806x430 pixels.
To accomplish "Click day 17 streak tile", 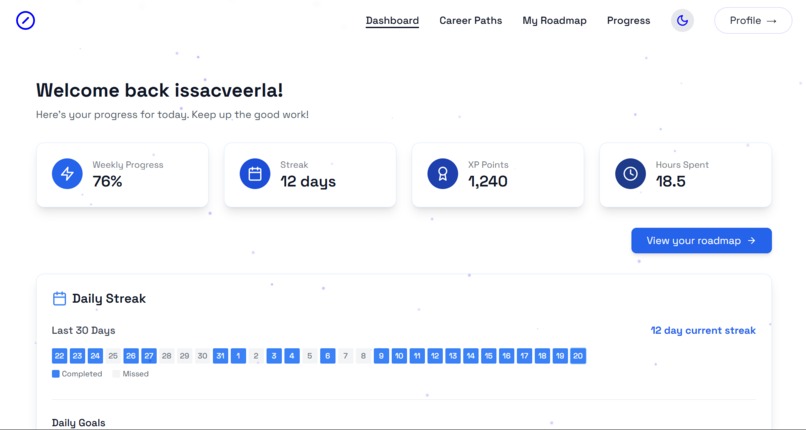I will click(x=524, y=356).
